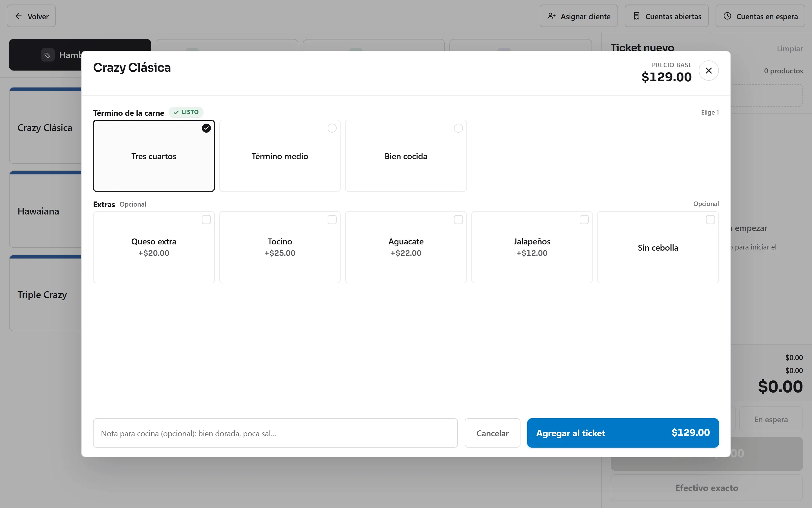Image resolution: width=812 pixels, height=508 pixels.
Task: Open the Hamburguesas category tab
Action: click(80, 55)
